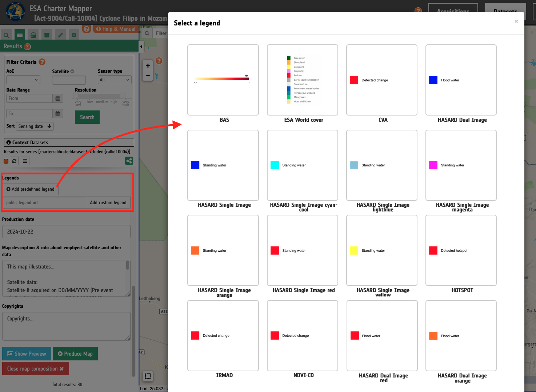Click the help icon beside Results heading
Image resolution: width=536 pixels, height=392 pixels.
click(x=27, y=47)
